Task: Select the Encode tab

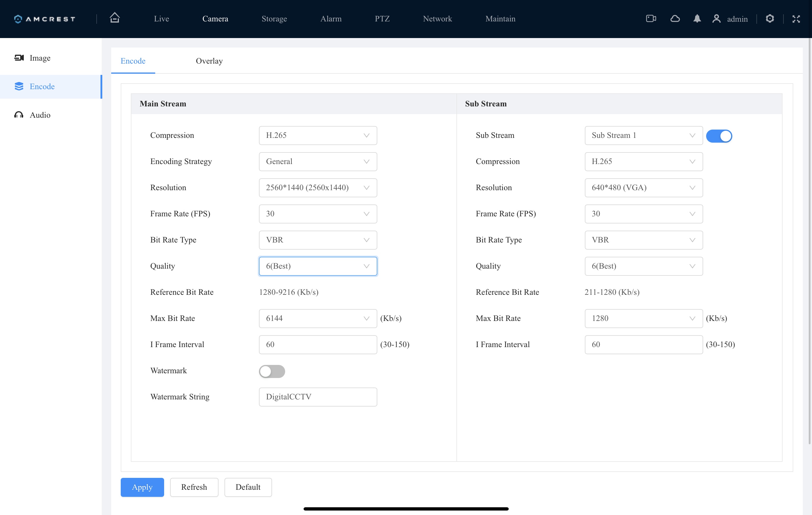Action: 133,61
